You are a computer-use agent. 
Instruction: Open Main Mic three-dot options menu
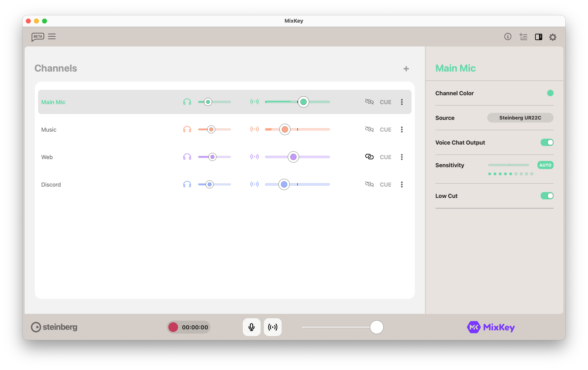402,102
